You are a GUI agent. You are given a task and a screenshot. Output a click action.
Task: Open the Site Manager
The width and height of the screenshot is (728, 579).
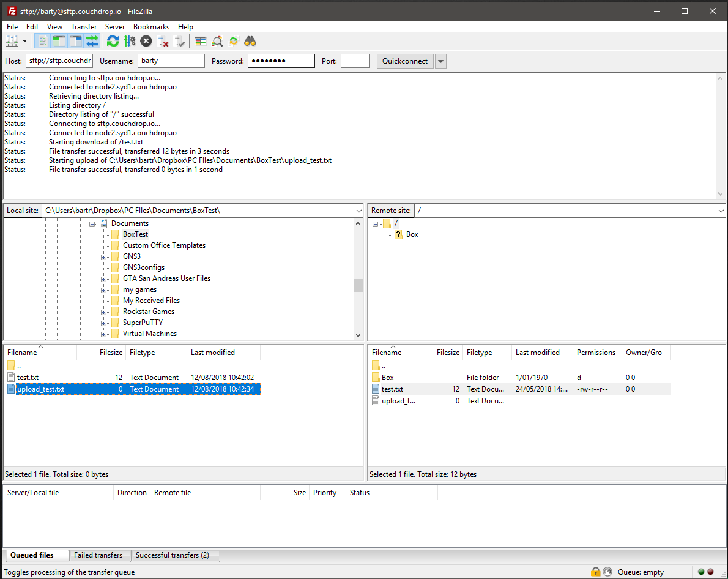click(x=12, y=41)
